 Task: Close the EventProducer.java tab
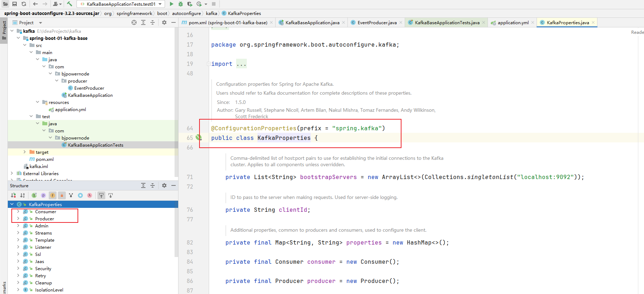401,22
